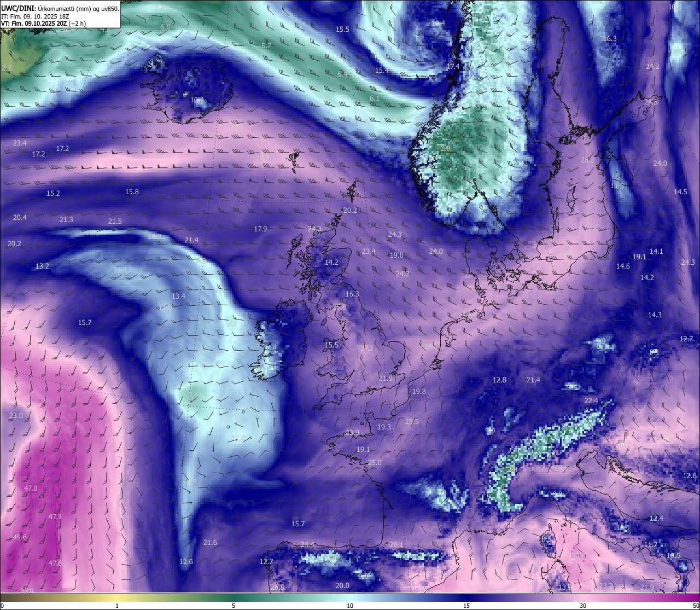Click the 12.4 value over Italy
Viewport: 700px width, 610px height.
(x=656, y=518)
